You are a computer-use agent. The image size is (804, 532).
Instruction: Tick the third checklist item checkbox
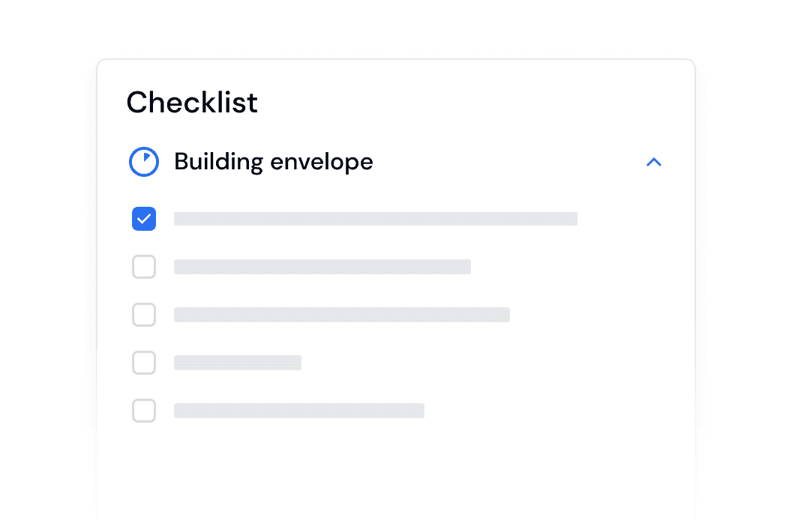tap(144, 315)
